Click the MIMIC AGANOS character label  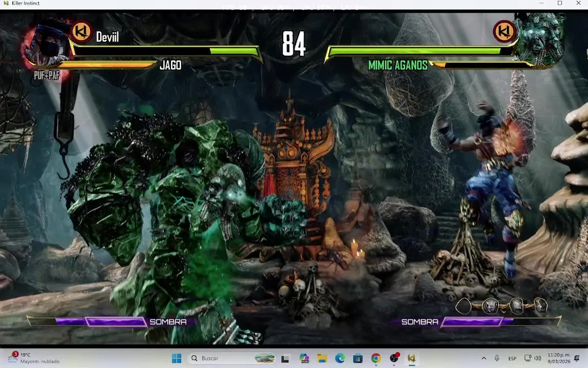(398, 65)
